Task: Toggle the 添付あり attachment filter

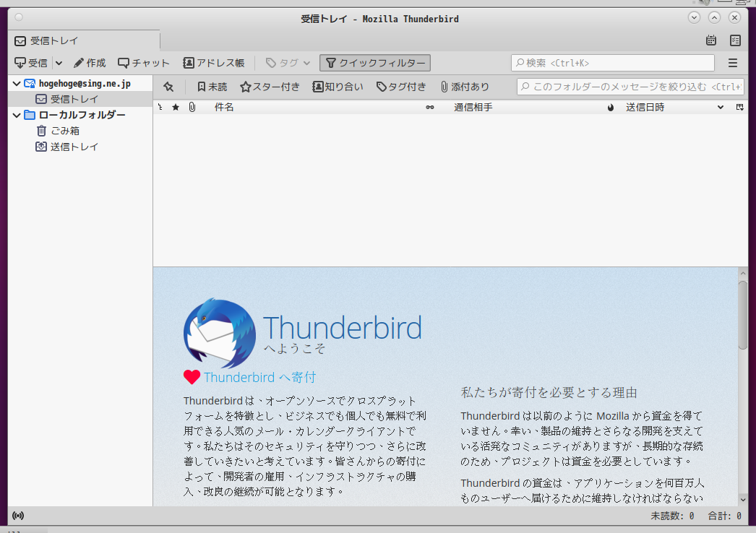Action: coord(465,87)
